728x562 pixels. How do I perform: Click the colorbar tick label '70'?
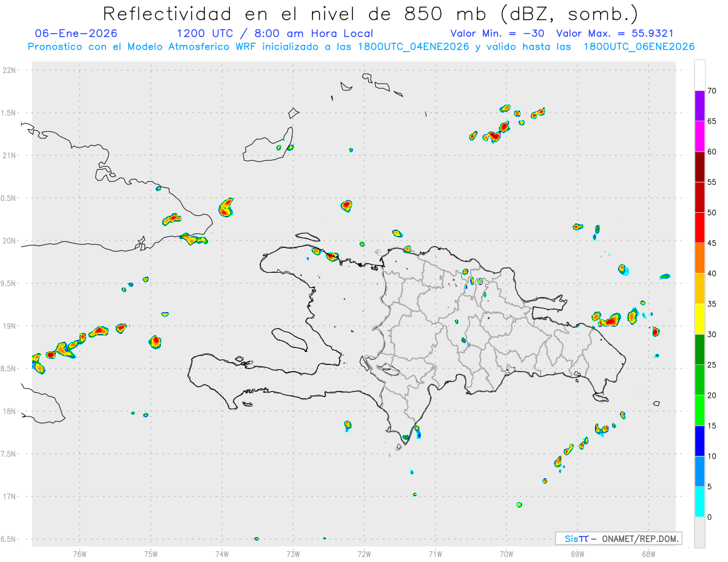(x=712, y=91)
